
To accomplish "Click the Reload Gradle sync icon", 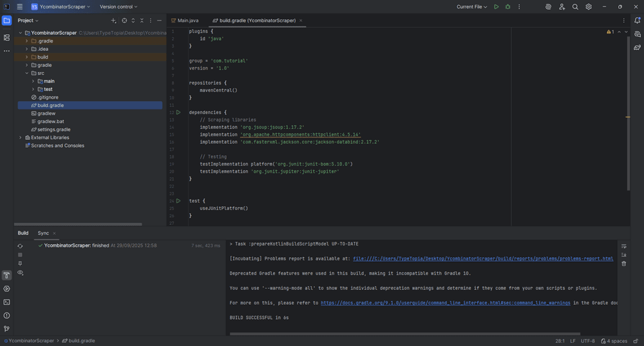I will coord(20,246).
